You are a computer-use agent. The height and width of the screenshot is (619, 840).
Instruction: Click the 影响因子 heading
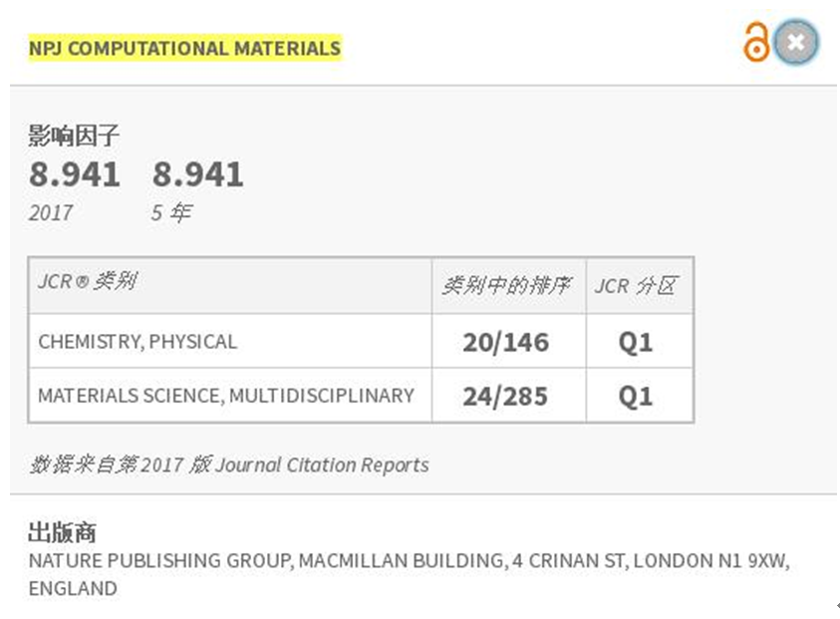coord(74,135)
